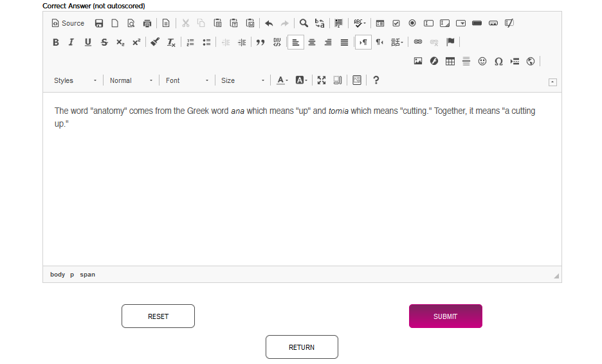Click Paste as plain text icon

tap(234, 23)
